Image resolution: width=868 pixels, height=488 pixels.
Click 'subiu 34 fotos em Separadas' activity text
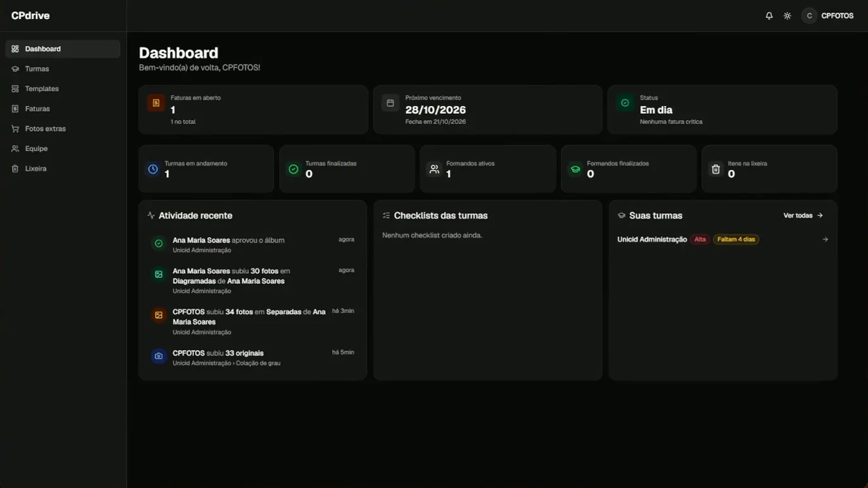pyautogui.click(x=249, y=317)
